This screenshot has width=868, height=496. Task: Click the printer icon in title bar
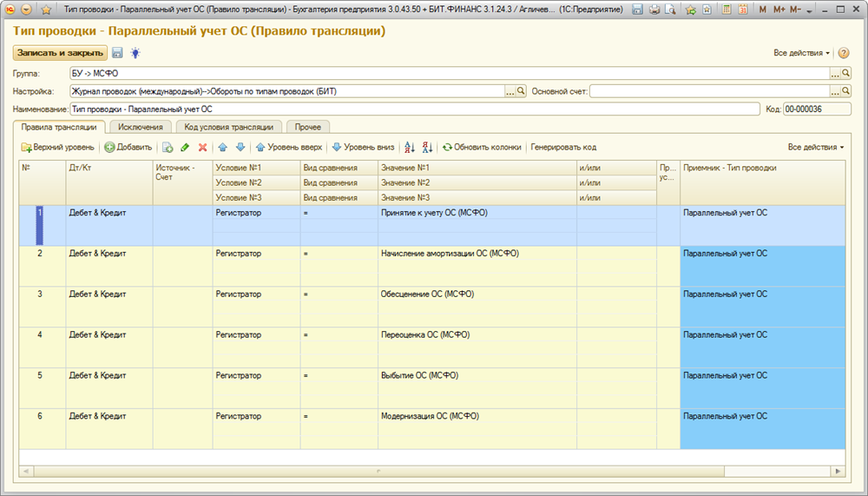(x=654, y=10)
